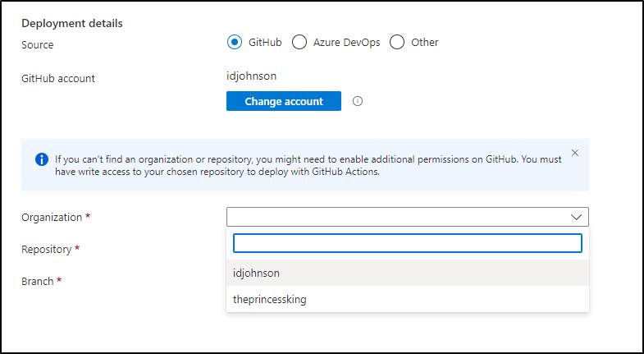Click the idjohnson GitHub account name text
The height and width of the screenshot is (354, 644).
pos(251,76)
